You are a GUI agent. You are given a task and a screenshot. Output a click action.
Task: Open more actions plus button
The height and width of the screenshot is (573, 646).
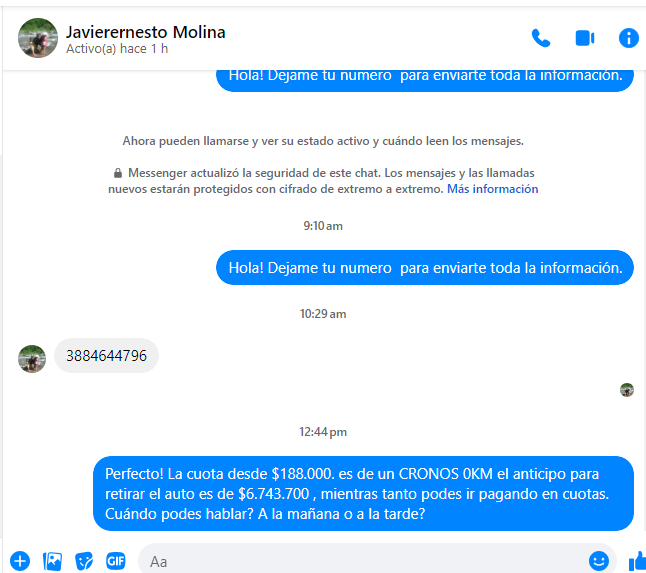tap(20, 561)
